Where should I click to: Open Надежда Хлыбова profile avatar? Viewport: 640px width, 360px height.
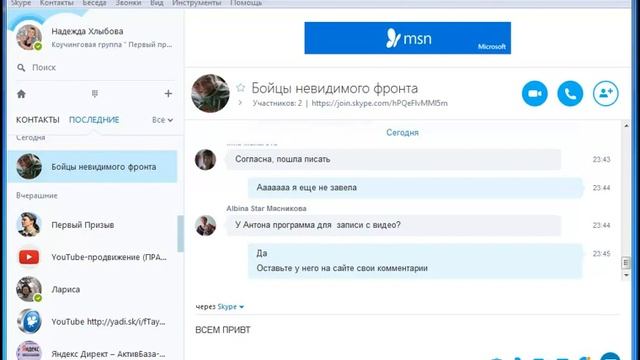29,38
